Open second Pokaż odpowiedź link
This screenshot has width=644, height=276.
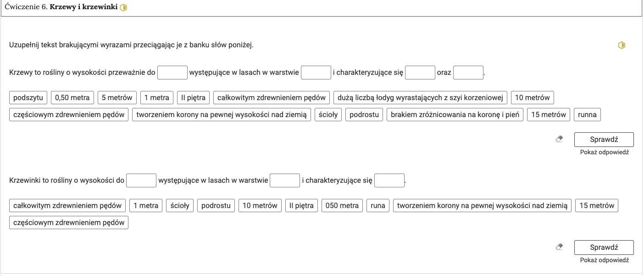point(604,260)
